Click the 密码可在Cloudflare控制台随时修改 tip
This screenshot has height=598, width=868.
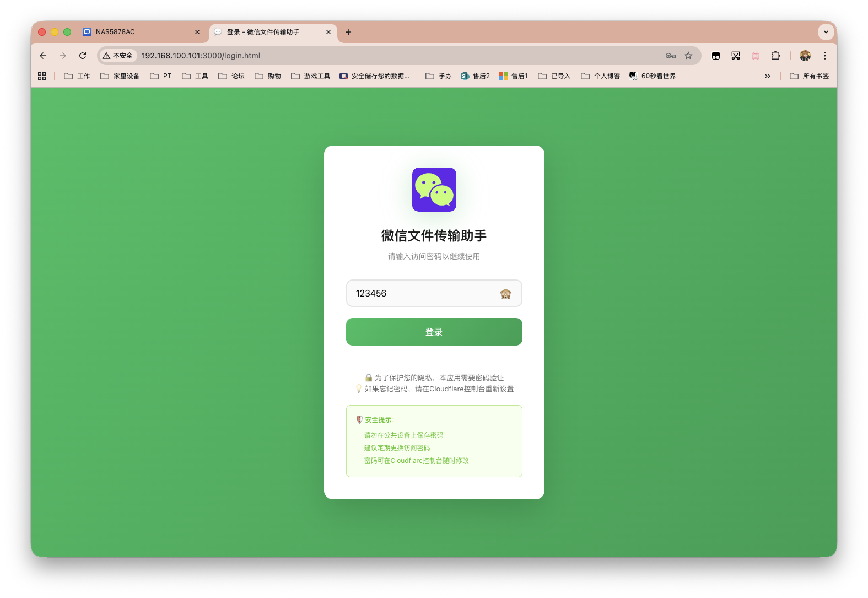click(x=416, y=461)
